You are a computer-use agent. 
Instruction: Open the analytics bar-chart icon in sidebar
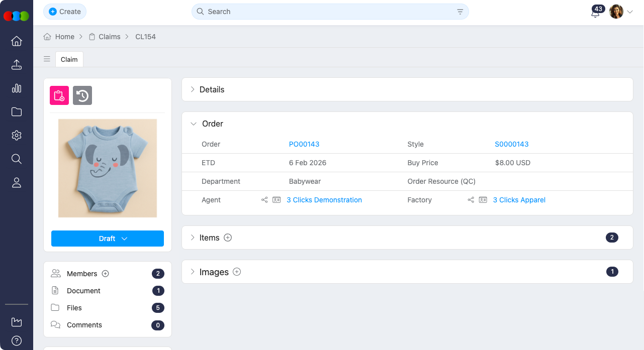(16, 88)
